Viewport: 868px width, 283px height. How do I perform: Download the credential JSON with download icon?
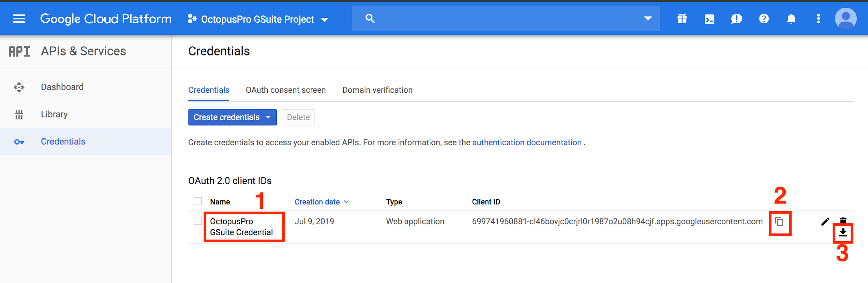tap(843, 232)
